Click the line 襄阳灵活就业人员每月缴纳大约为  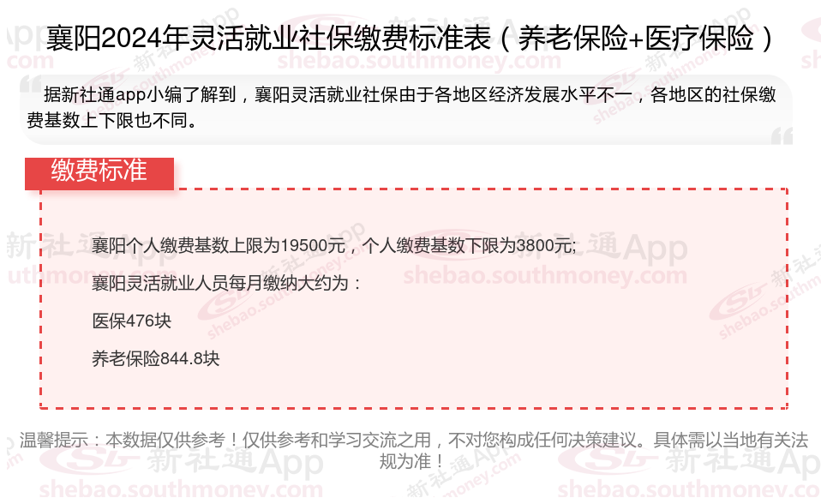click(x=226, y=283)
